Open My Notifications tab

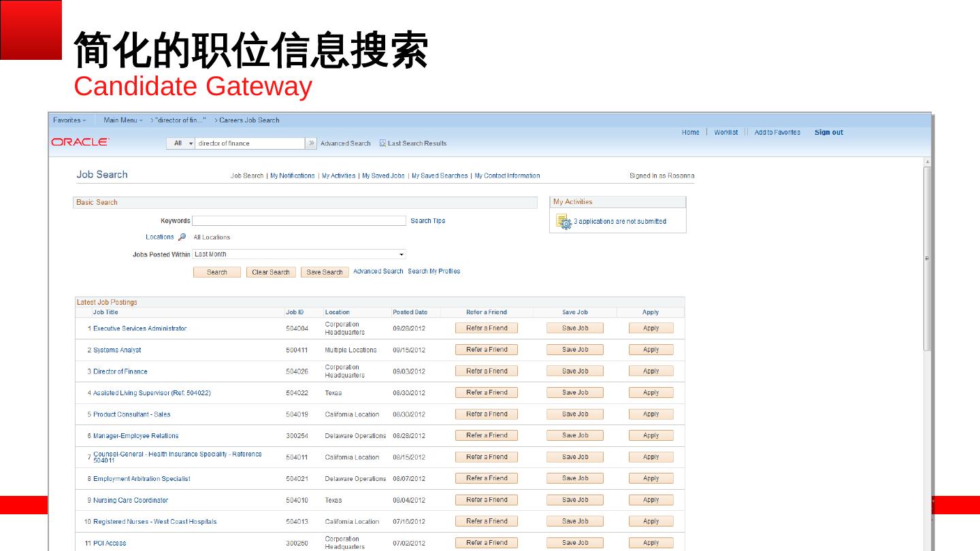point(292,176)
